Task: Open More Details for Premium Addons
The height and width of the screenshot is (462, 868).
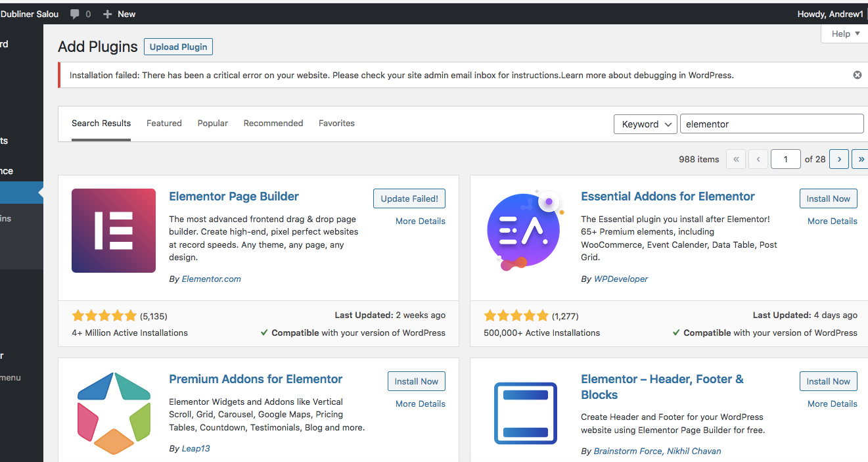Action: click(x=421, y=404)
